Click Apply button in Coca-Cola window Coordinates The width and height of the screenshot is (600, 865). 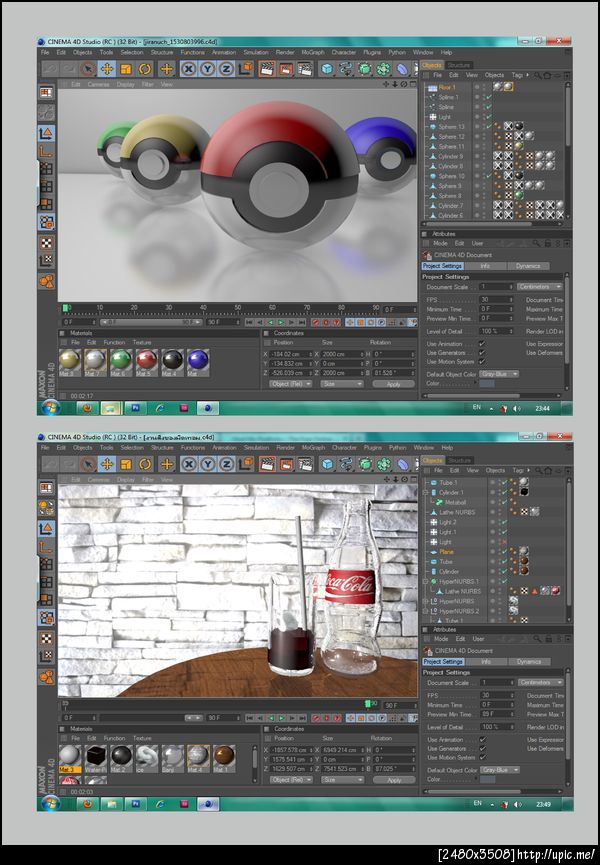pos(394,780)
